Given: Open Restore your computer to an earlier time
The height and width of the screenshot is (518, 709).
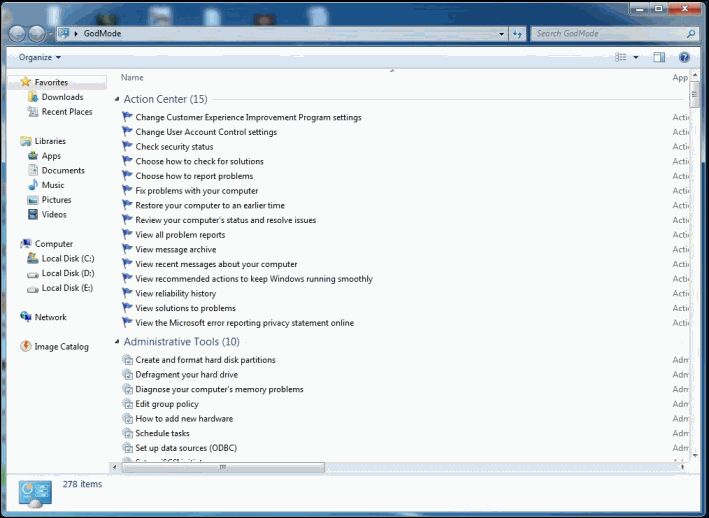Looking at the screenshot, I should [210, 205].
